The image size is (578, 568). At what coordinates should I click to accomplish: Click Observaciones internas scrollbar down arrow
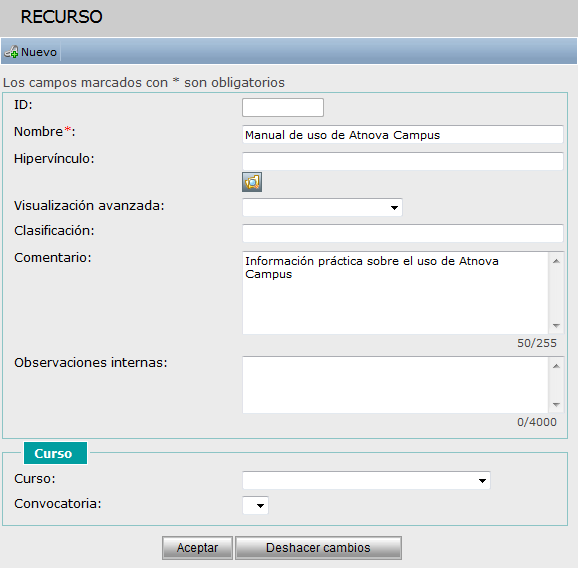tap(556, 404)
